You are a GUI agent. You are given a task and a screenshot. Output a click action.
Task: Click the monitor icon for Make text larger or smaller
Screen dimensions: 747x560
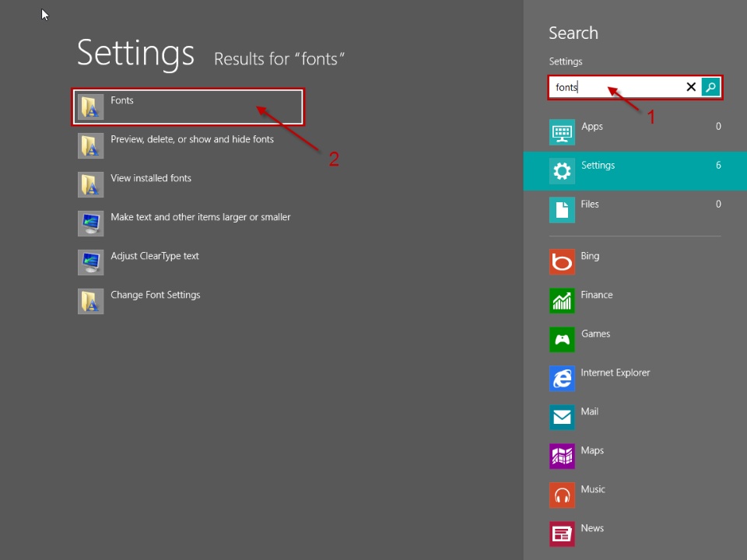pos(90,223)
